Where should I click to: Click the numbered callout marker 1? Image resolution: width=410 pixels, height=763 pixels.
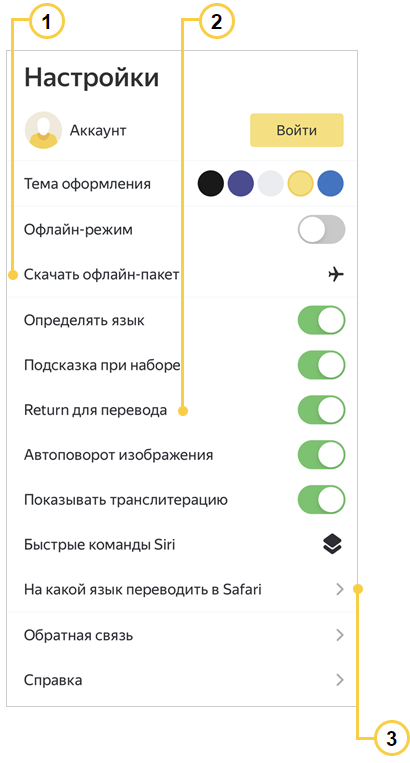tap(47, 22)
